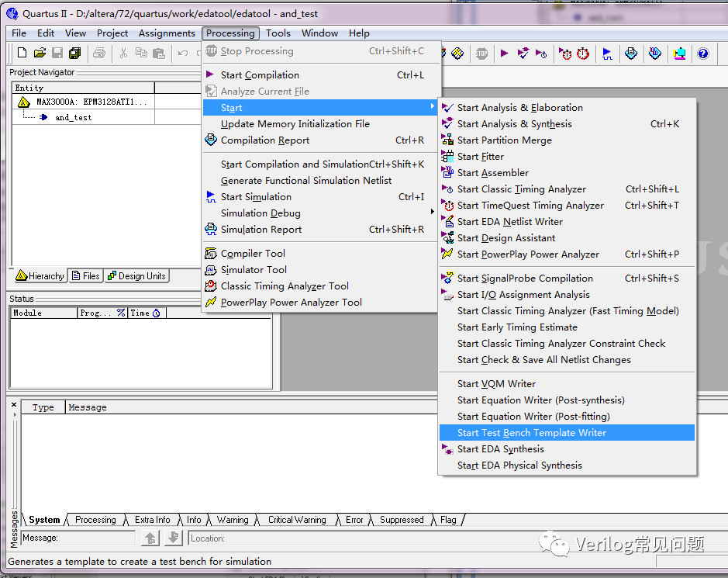Select Start Partition Merge
Screen dimensions: 728x578
pos(567,140)
